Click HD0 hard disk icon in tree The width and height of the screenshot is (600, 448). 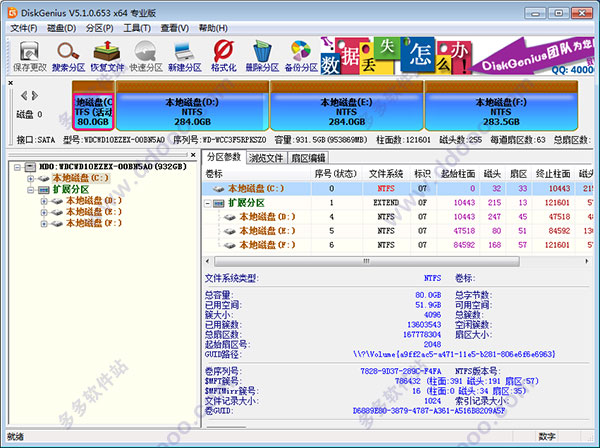(x=30, y=167)
